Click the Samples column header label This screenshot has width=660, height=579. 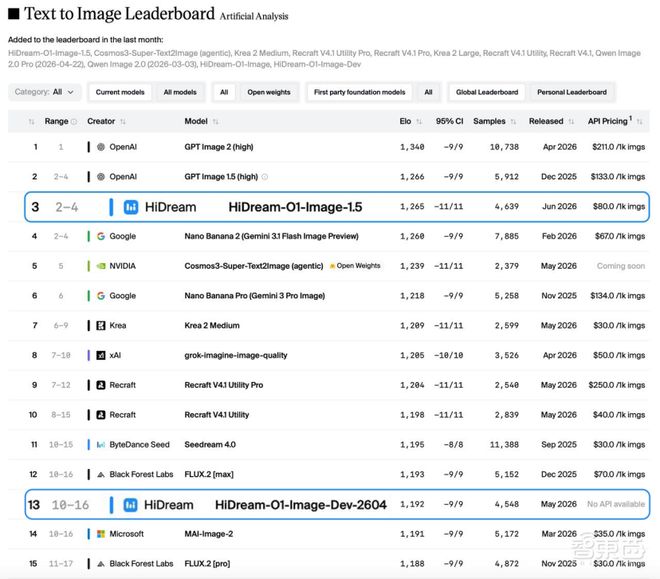489,121
